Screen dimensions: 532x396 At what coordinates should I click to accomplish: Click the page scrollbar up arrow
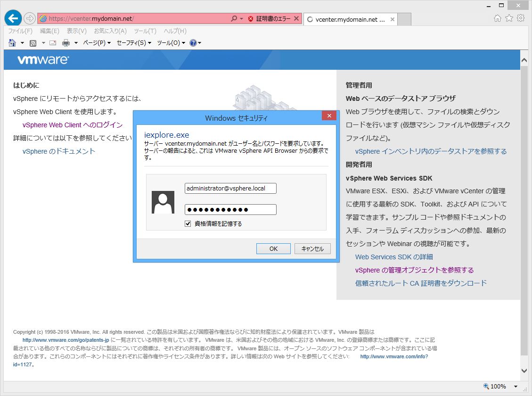pyautogui.click(x=524, y=60)
